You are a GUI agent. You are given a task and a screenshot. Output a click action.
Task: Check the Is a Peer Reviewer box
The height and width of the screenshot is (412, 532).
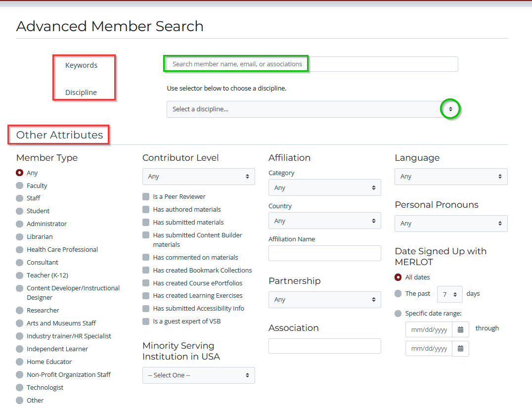[x=146, y=197]
